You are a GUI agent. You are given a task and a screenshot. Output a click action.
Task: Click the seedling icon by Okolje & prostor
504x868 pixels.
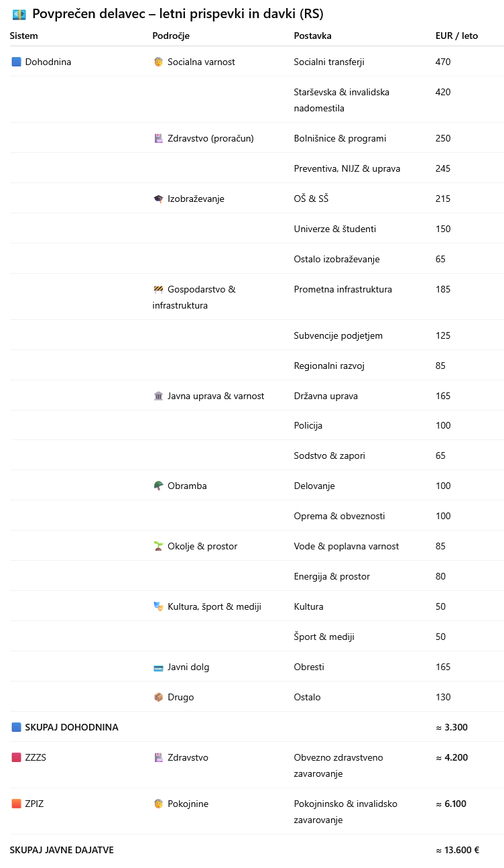[x=158, y=547]
